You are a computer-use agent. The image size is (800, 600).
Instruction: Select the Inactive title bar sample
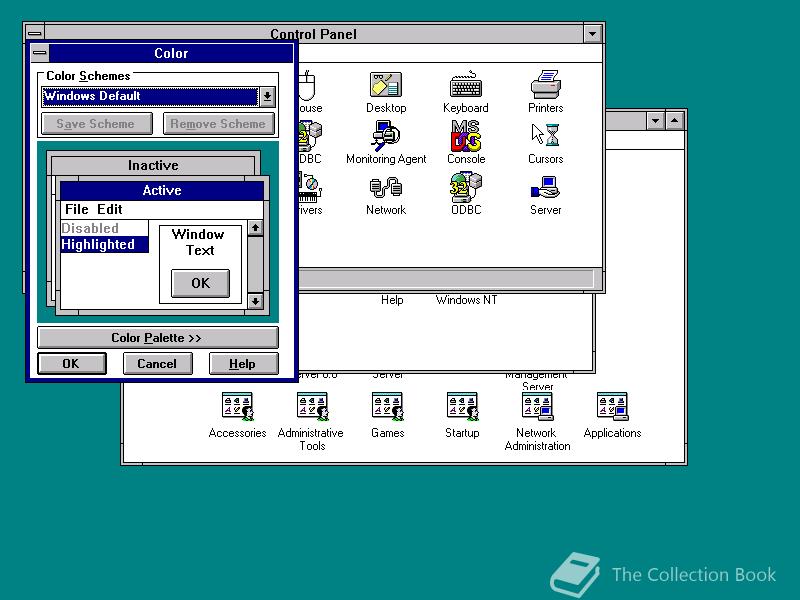click(153, 165)
